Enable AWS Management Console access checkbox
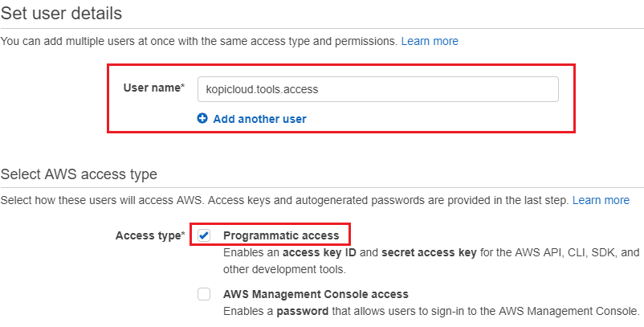644x327 pixels. (x=204, y=294)
